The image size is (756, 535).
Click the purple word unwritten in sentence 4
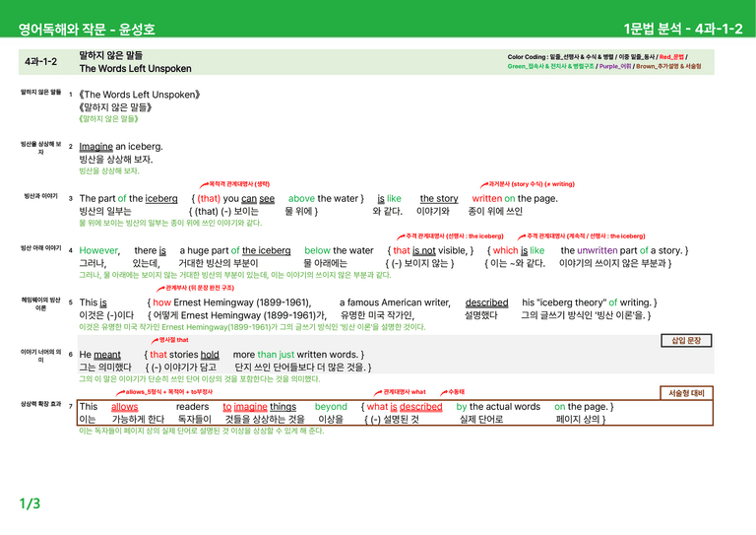tap(597, 250)
